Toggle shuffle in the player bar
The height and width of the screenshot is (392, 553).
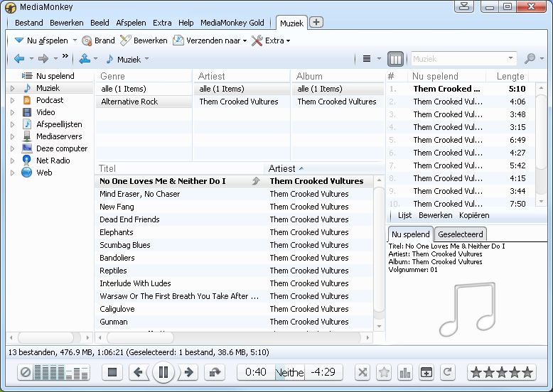pos(363,372)
